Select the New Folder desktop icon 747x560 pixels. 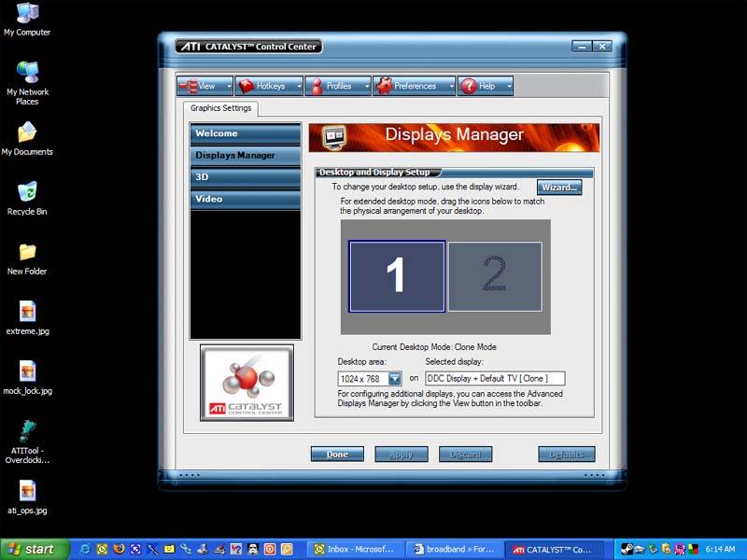point(27,259)
